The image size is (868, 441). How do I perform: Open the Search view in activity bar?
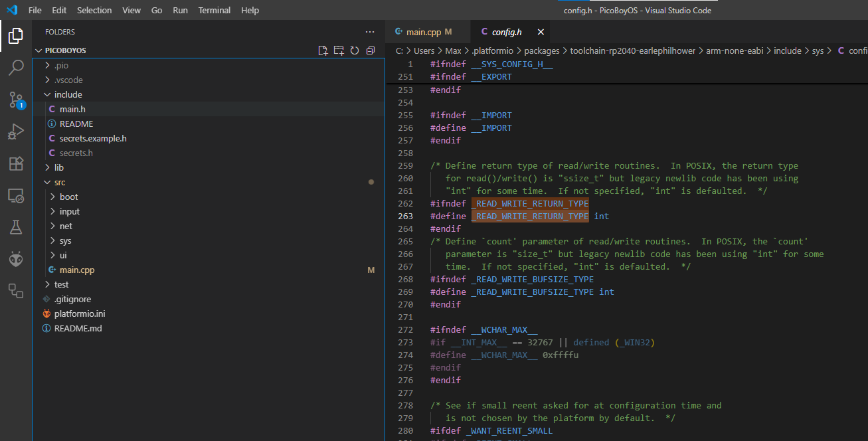click(x=16, y=68)
